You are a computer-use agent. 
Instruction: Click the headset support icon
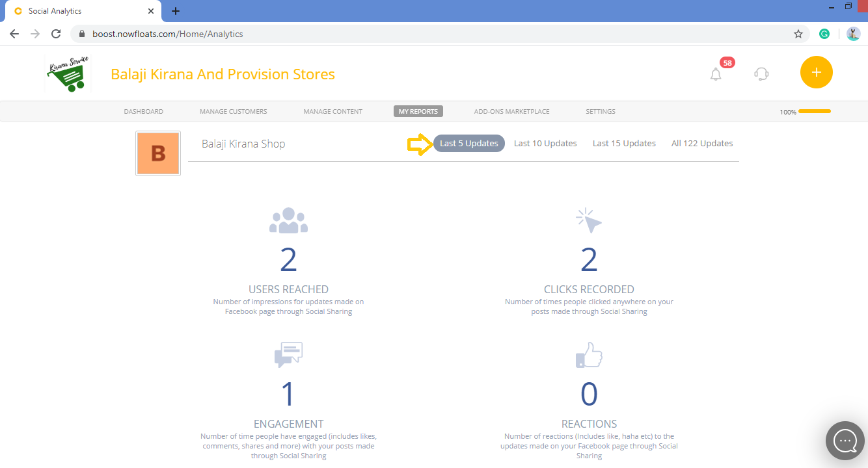[x=761, y=73]
